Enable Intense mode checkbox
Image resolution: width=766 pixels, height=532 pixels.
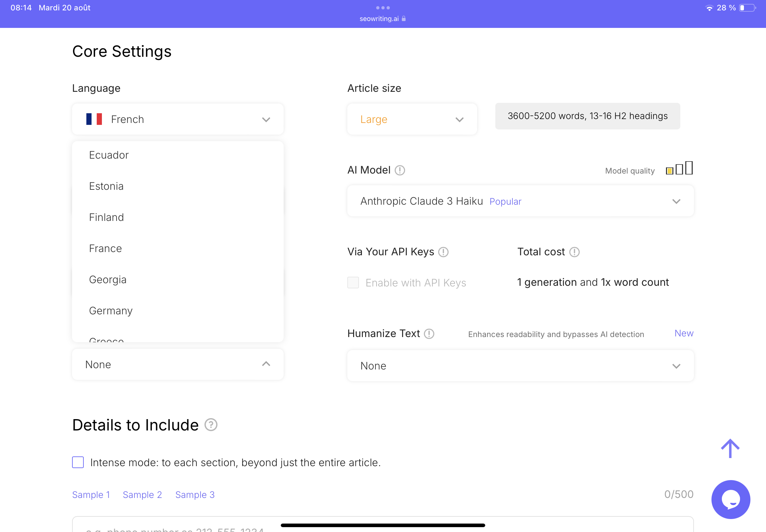point(78,462)
